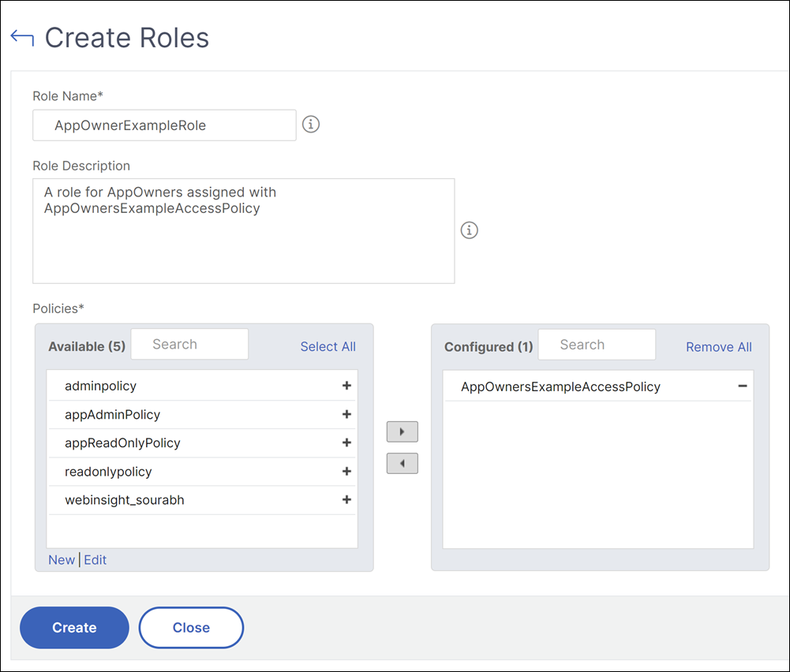Remove AppOwnersExampleAccessPolicy with its minus icon
Screen dimensions: 790x672
[x=742, y=386]
